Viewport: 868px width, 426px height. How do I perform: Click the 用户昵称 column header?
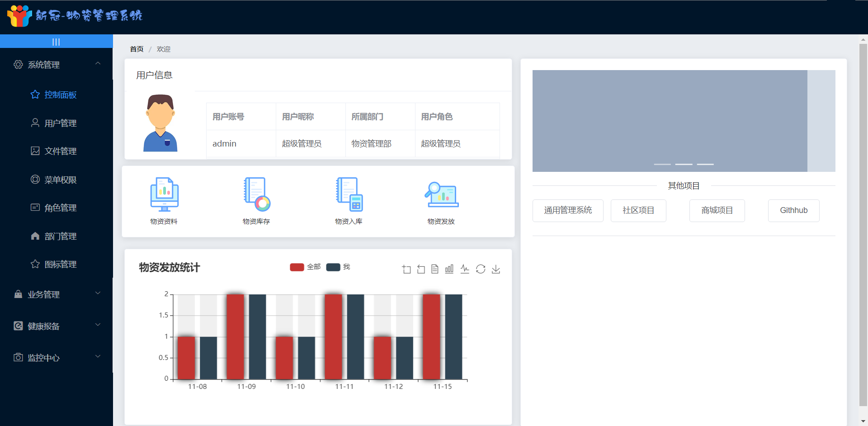pos(311,117)
